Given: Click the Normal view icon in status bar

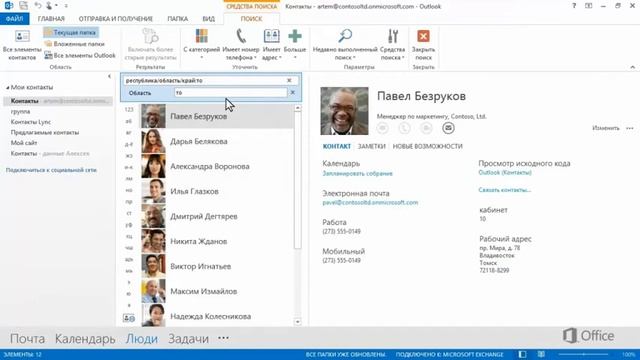Looking at the screenshot, I should [x=522, y=354].
